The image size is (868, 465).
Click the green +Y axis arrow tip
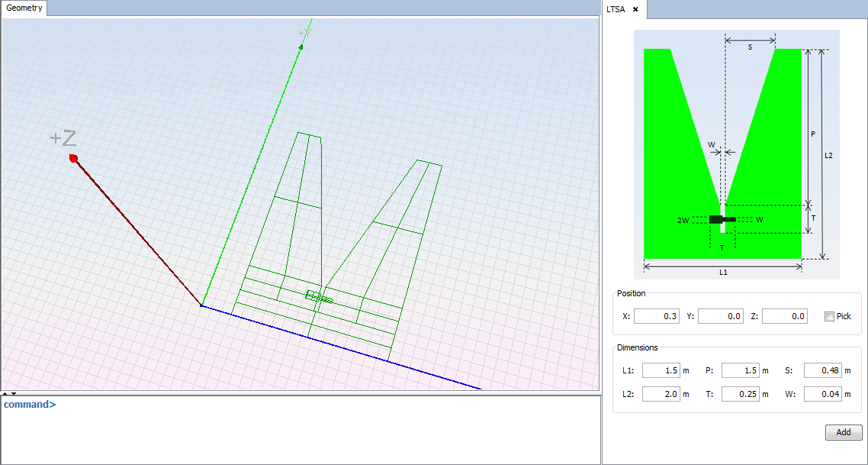point(301,47)
